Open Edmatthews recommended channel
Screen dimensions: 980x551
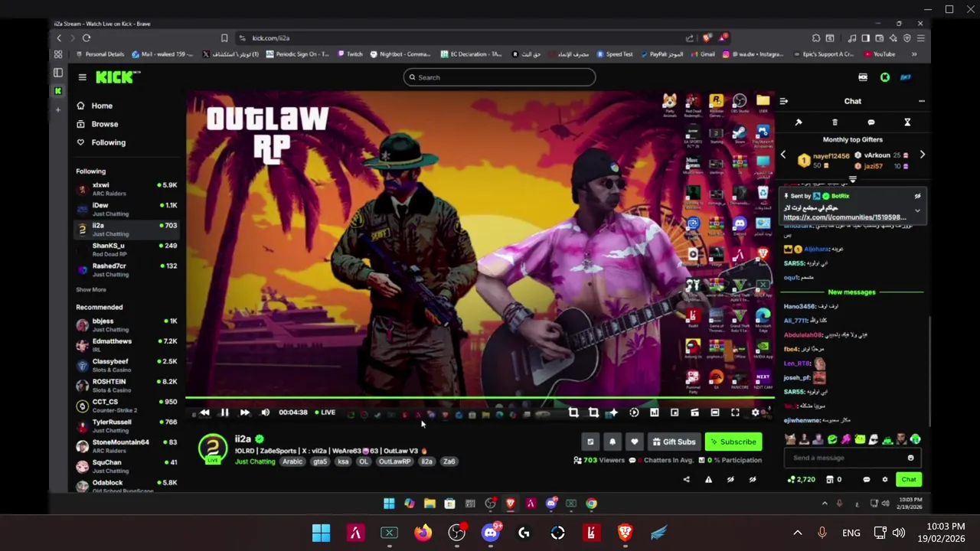point(127,344)
